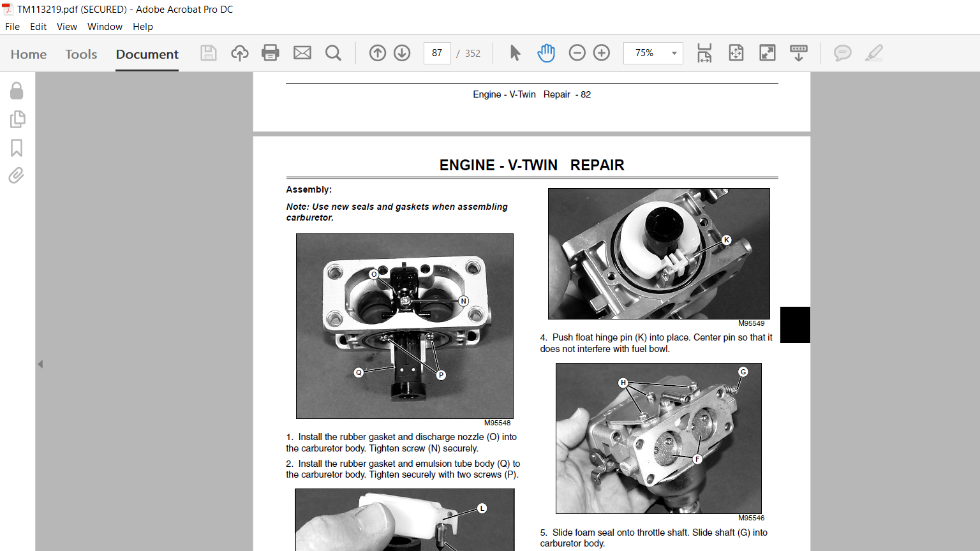This screenshot has width=980, height=551.
Task: Add a comment speech bubble icon
Action: pos(843,53)
